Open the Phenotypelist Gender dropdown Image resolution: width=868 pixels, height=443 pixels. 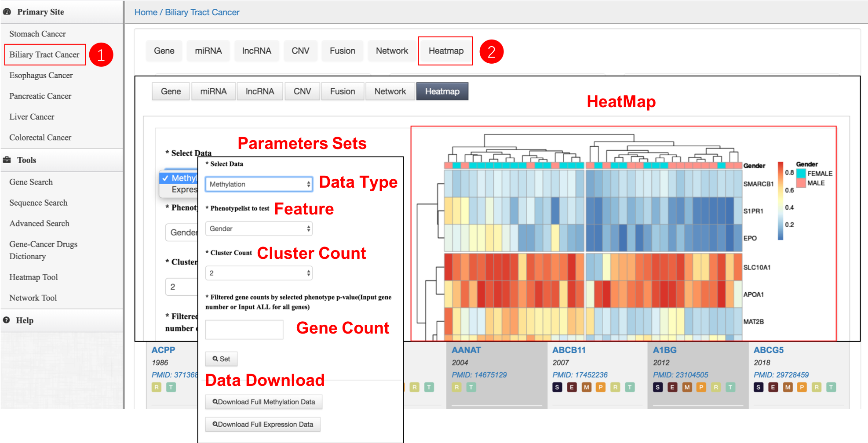(259, 229)
